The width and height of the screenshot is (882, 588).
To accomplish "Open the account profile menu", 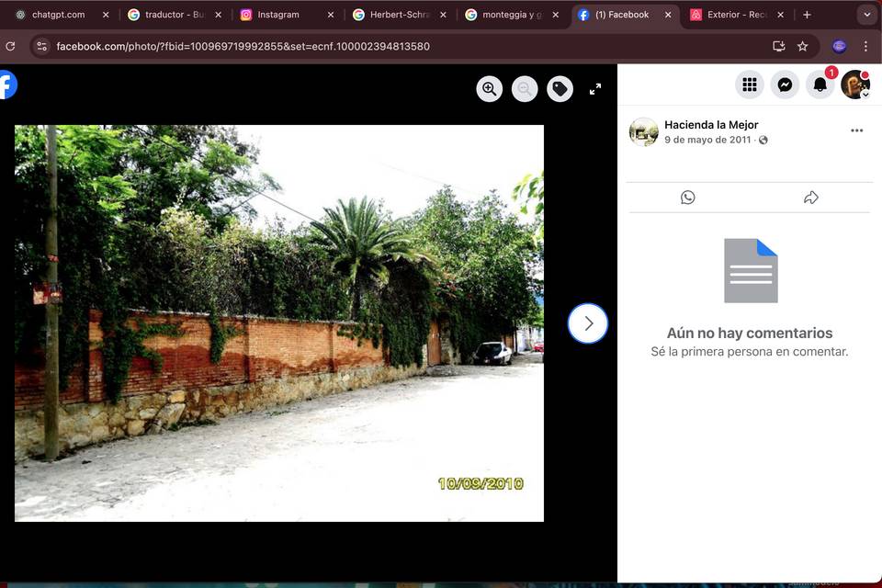I will coord(855,85).
